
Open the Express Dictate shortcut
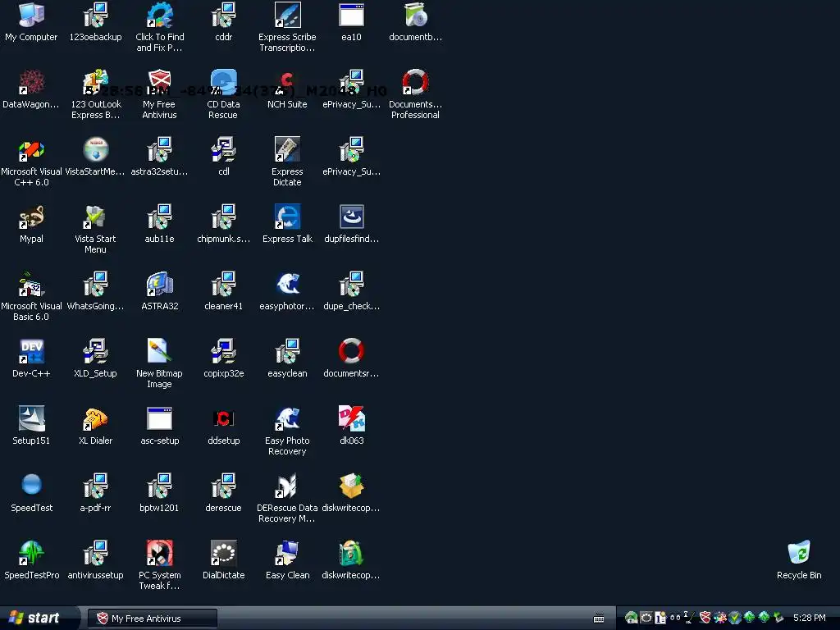tap(287, 162)
